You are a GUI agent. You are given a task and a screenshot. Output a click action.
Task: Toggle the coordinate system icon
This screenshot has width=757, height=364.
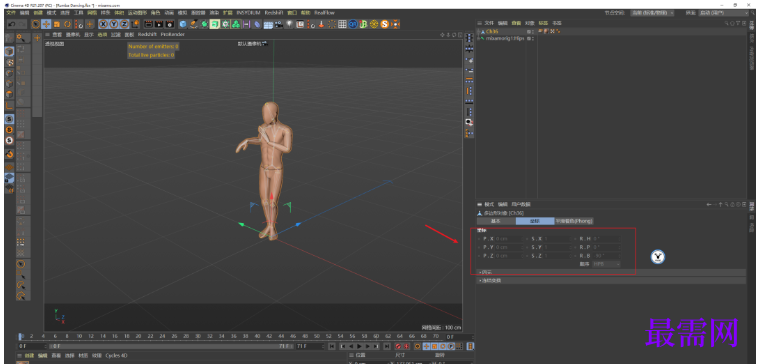tap(136, 24)
